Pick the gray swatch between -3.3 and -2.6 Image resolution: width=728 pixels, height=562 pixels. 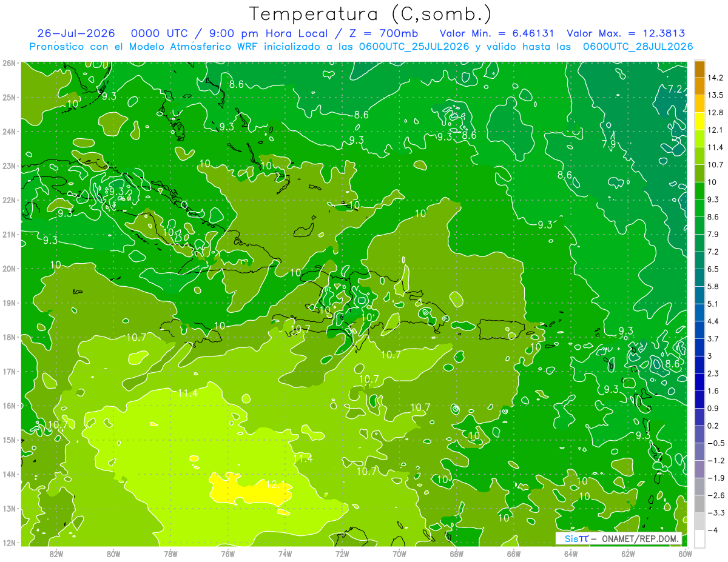(x=699, y=504)
